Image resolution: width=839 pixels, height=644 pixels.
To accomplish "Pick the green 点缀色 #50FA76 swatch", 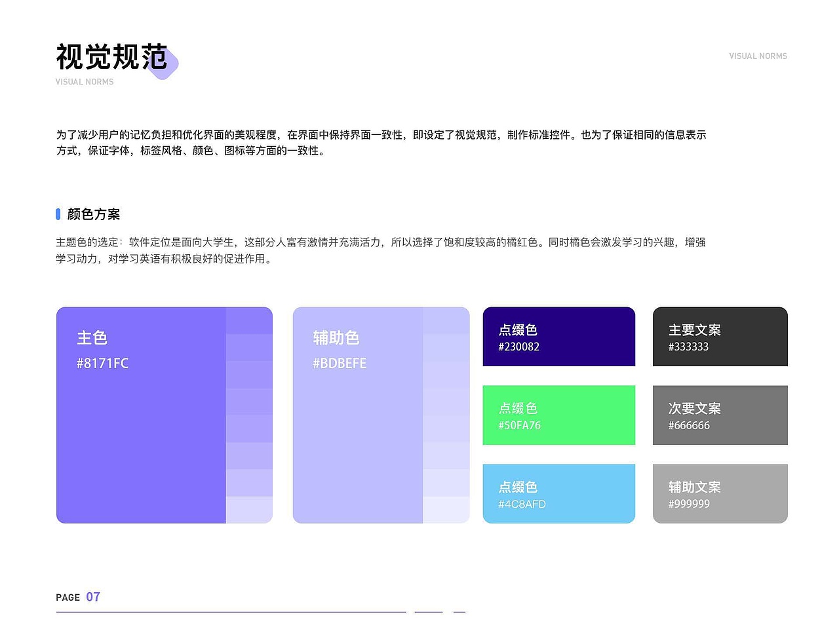I will (x=558, y=415).
